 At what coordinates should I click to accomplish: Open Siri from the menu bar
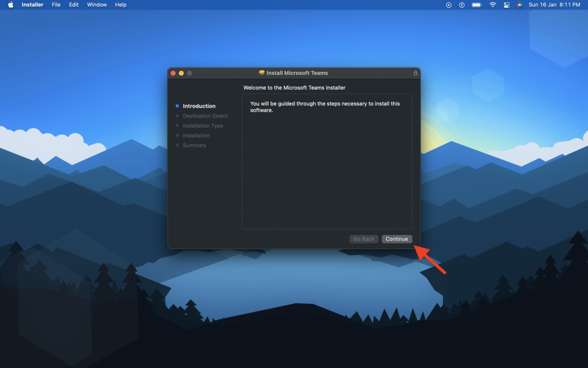(x=519, y=5)
